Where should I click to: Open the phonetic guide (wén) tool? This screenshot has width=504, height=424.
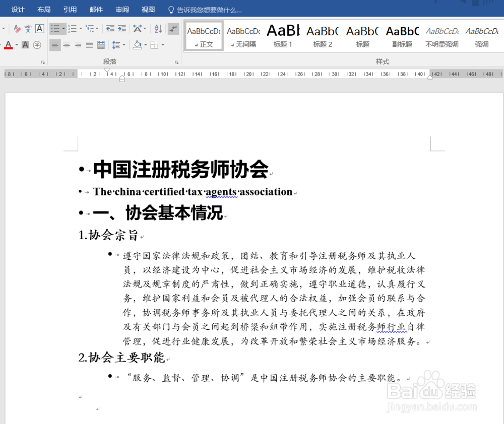(x=28, y=29)
